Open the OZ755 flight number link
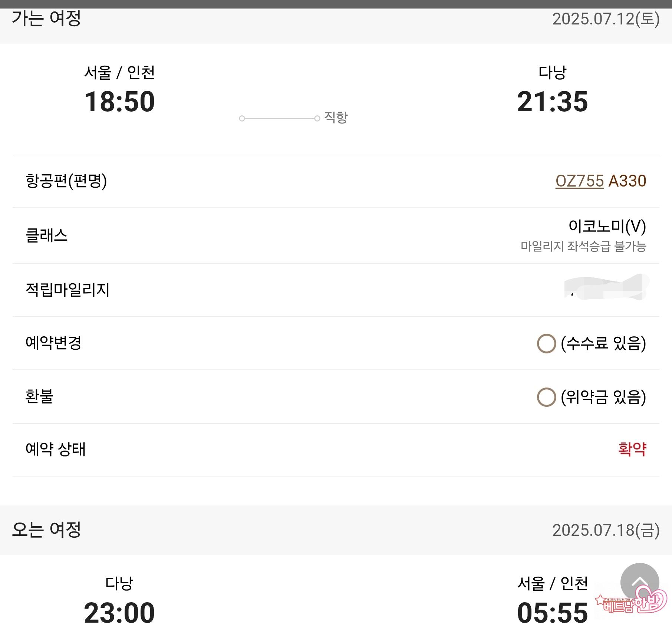672x623 pixels. (579, 181)
